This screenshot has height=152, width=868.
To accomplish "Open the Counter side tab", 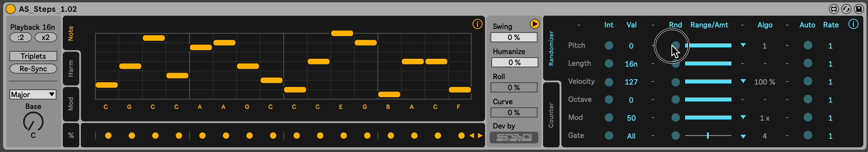I will click(551, 115).
